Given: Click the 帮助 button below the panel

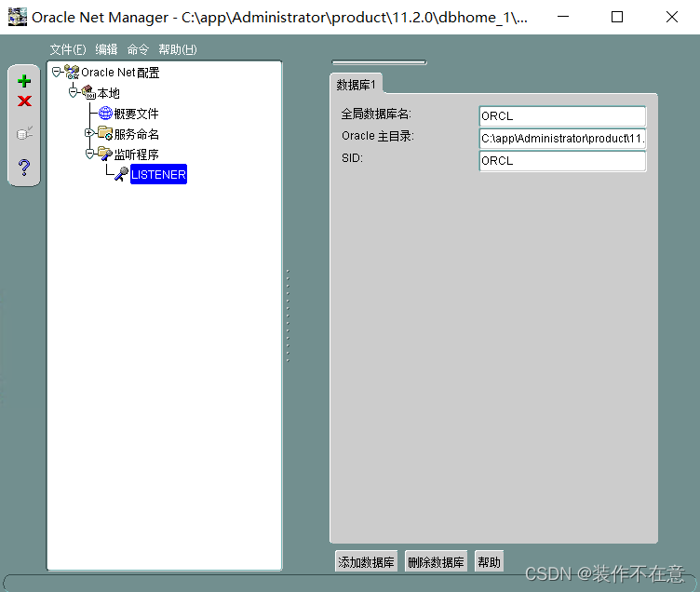Looking at the screenshot, I should click(x=490, y=561).
